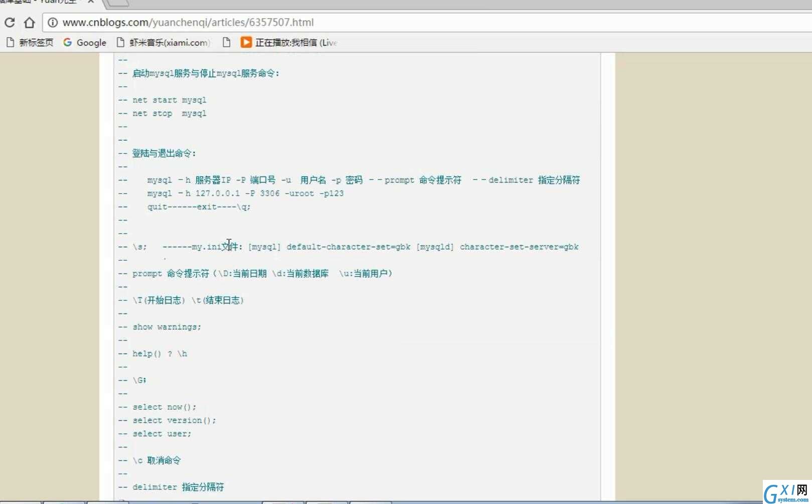Click the 'character-set-server=gbk' text
This screenshot has width=812, height=504.
click(519, 247)
